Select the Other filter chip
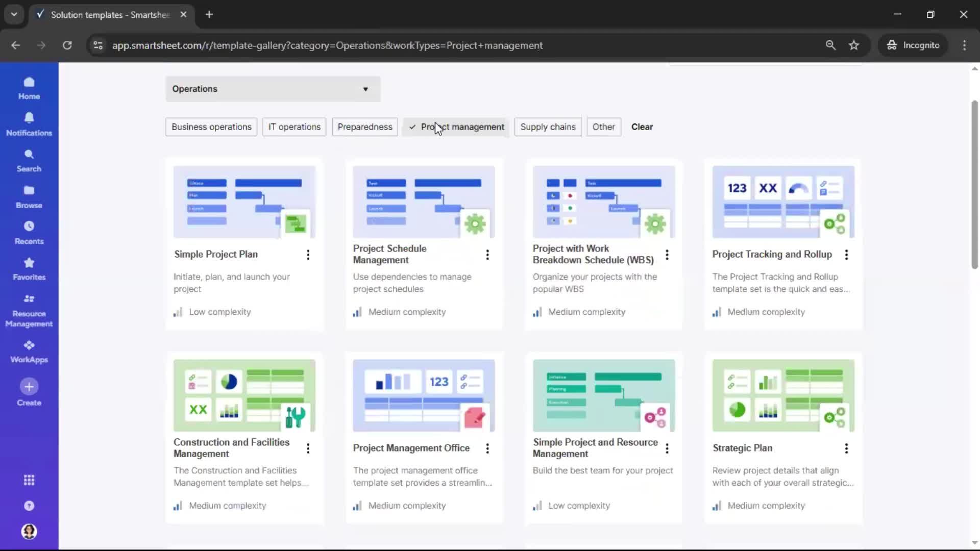Image resolution: width=980 pixels, height=551 pixels. click(x=603, y=127)
